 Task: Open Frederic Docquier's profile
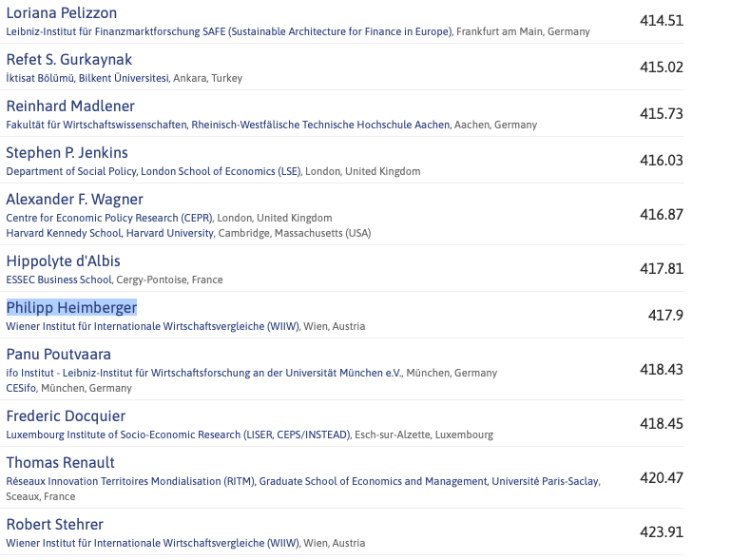[66, 415]
